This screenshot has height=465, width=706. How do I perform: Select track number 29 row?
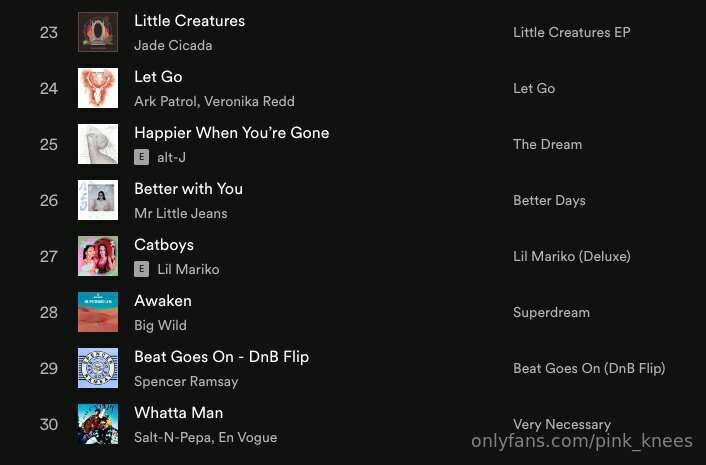(353, 368)
